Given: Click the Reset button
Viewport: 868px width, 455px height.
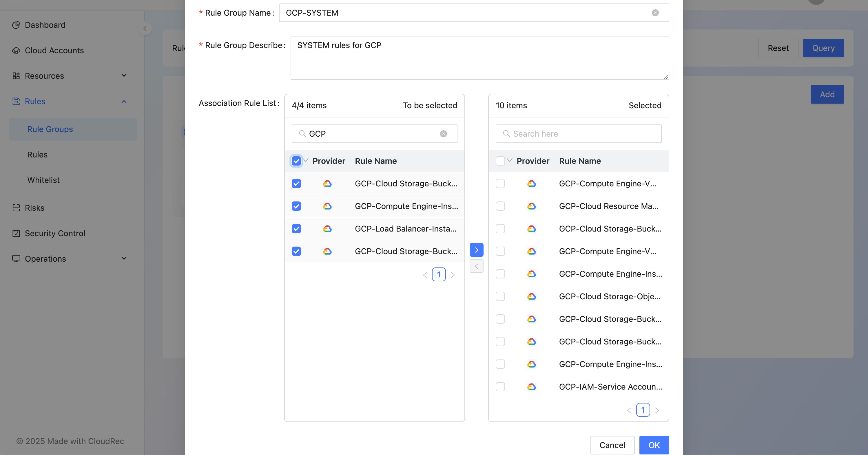Looking at the screenshot, I should point(778,48).
